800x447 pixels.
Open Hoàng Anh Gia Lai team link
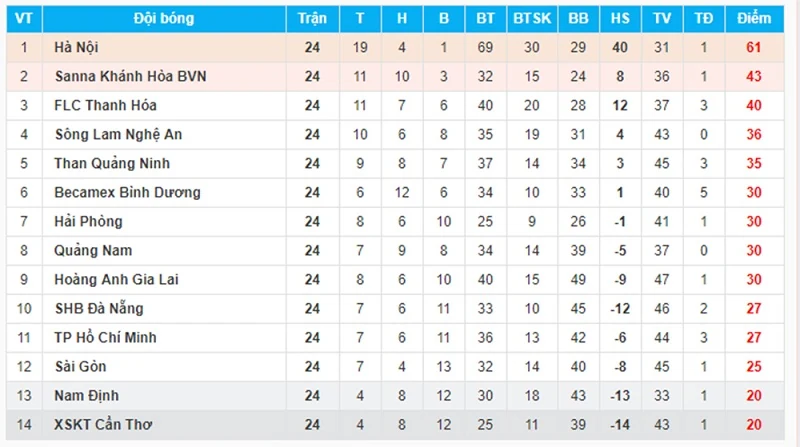point(116,280)
